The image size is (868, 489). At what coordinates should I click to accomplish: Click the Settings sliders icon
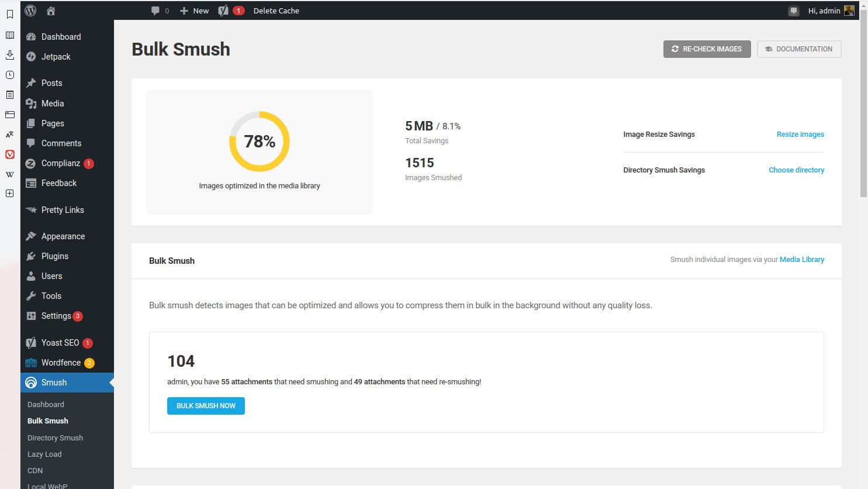tap(31, 316)
